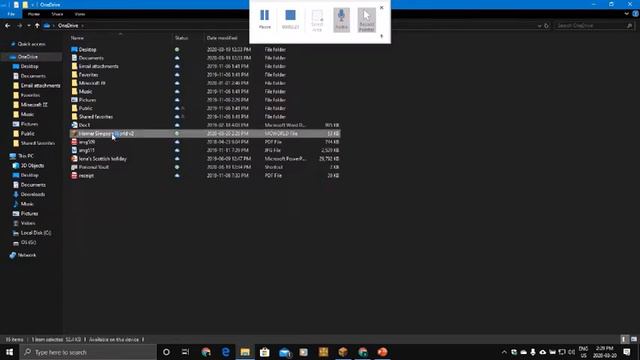Open PowerPoint from the taskbar
Screen dimensions: 640x360
[382, 352]
